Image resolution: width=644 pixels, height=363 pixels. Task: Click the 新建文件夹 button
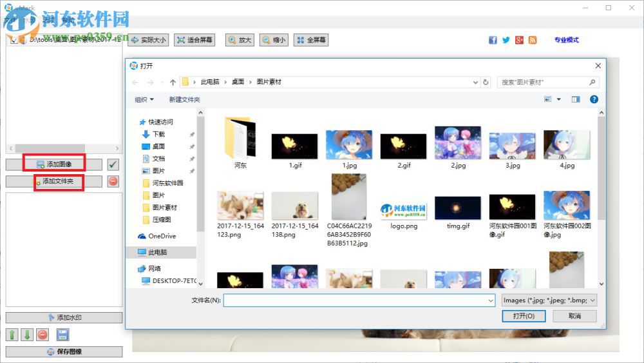[184, 99]
